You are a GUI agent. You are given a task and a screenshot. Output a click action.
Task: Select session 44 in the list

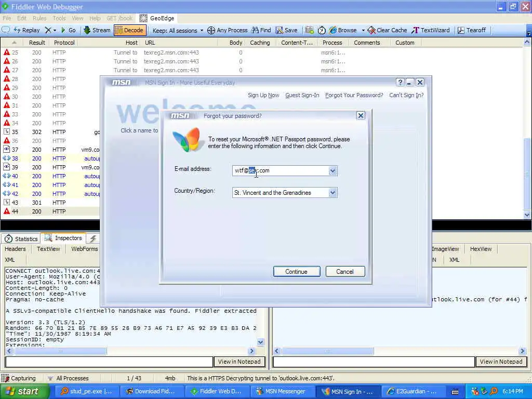click(51, 211)
